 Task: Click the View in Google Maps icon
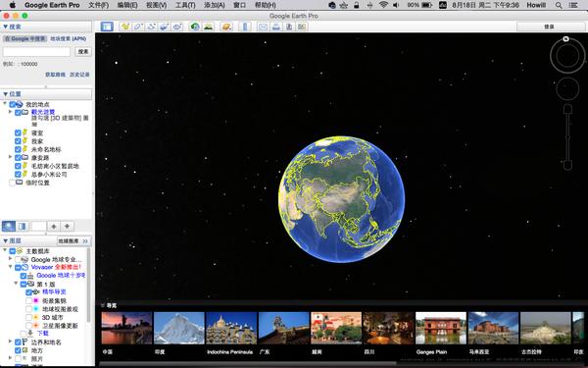point(302,26)
